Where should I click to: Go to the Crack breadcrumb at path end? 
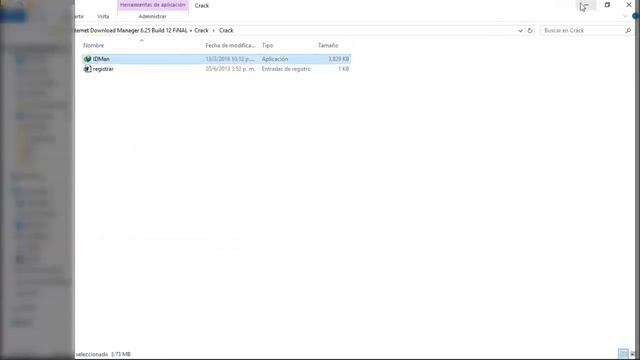tap(226, 30)
